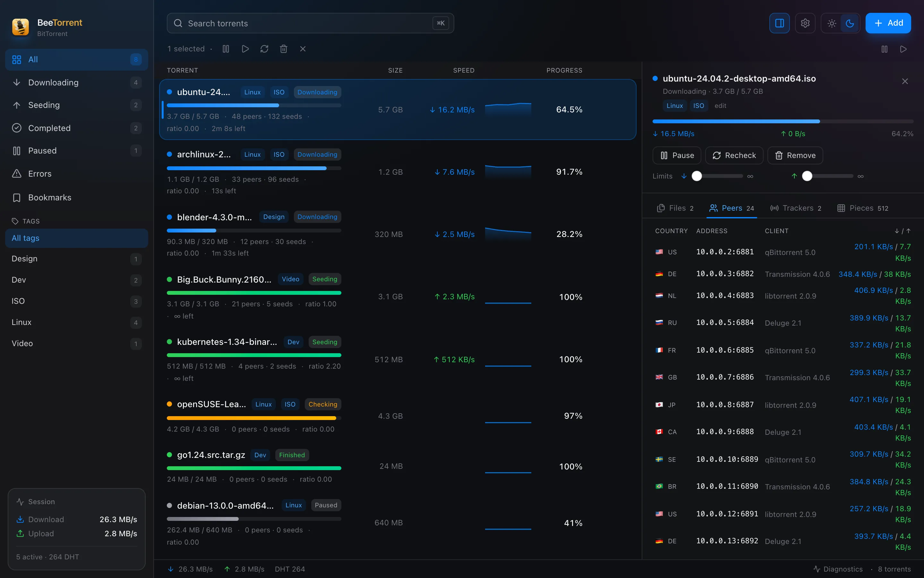The width and height of the screenshot is (924, 578).
Task: Select the archlinux torrent row
Action: coord(398,172)
